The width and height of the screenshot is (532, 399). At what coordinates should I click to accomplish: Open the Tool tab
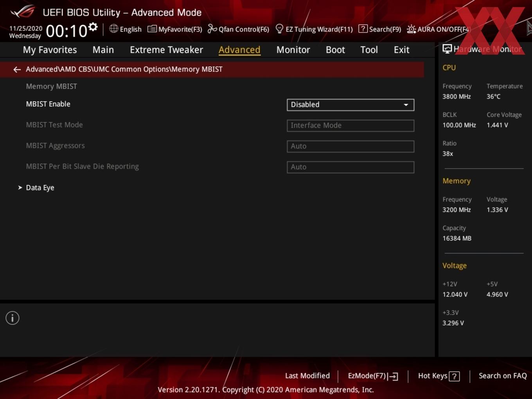tap(369, 50)
